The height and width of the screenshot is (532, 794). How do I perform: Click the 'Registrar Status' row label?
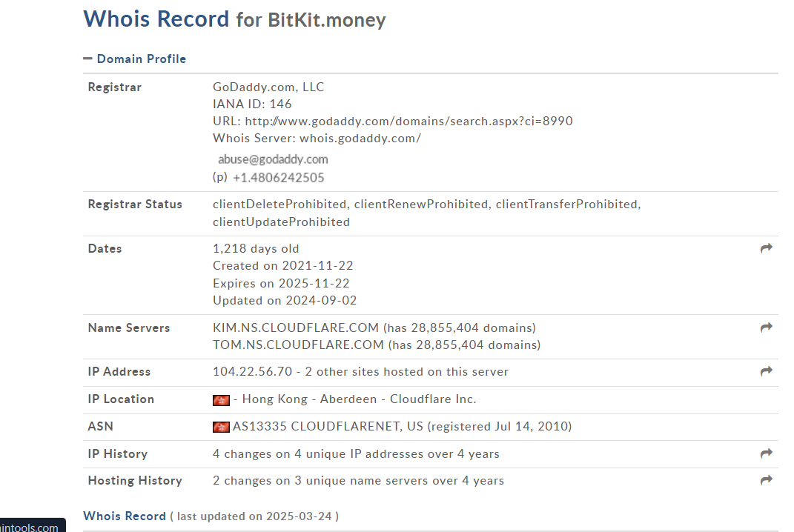pos(135,204)
